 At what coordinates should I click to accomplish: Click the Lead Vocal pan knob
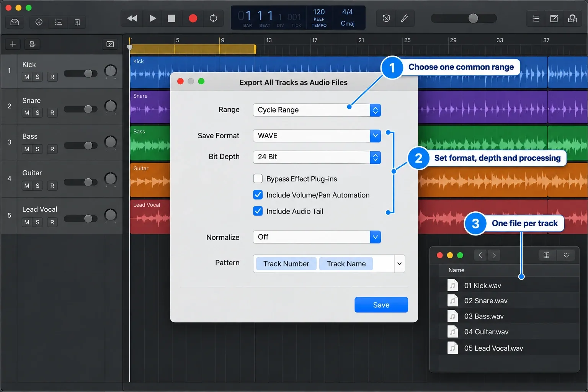tap(111, 215)
